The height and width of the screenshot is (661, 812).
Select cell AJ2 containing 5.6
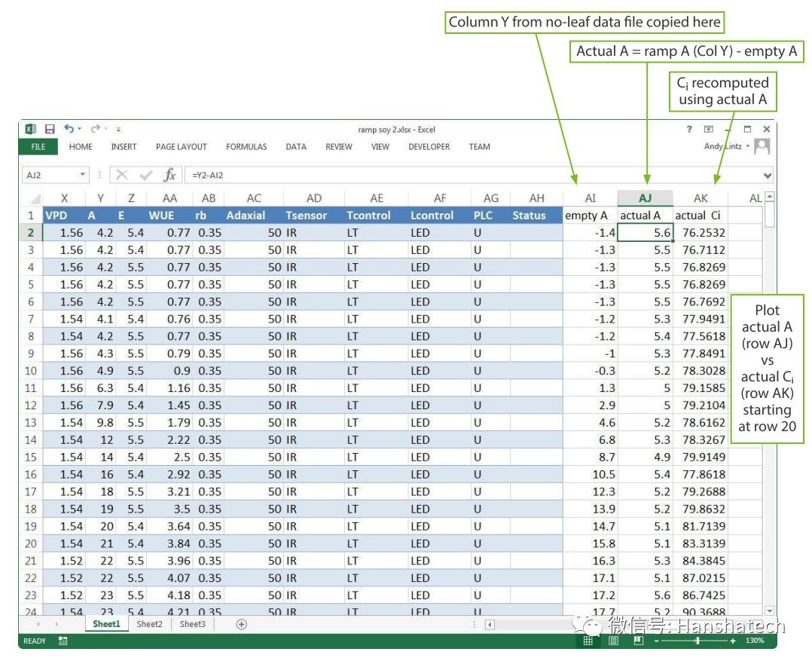point(646,233)
